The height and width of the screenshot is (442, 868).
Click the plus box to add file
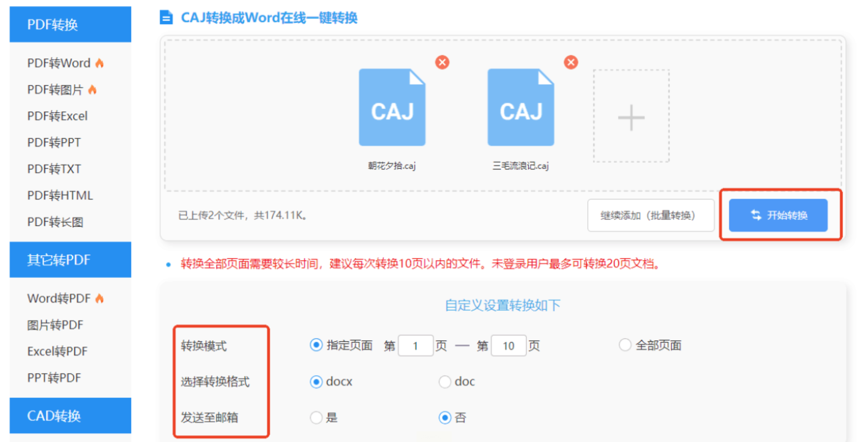point(631,116)
